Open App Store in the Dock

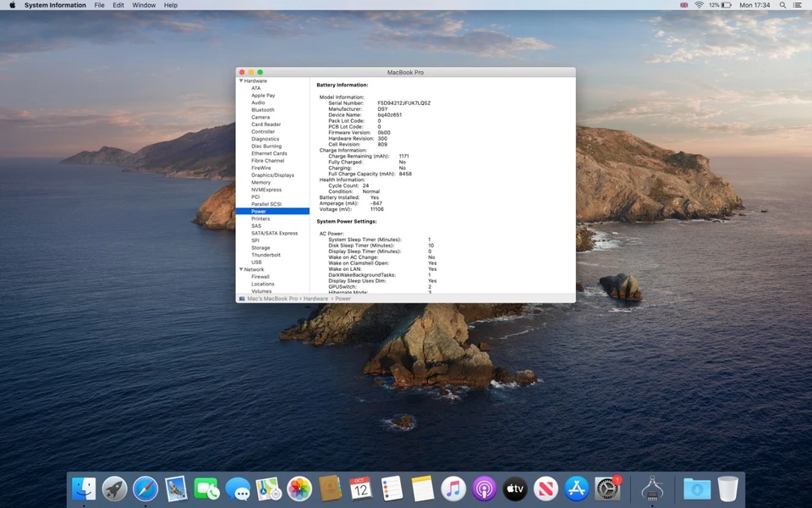tap(576, 489)
